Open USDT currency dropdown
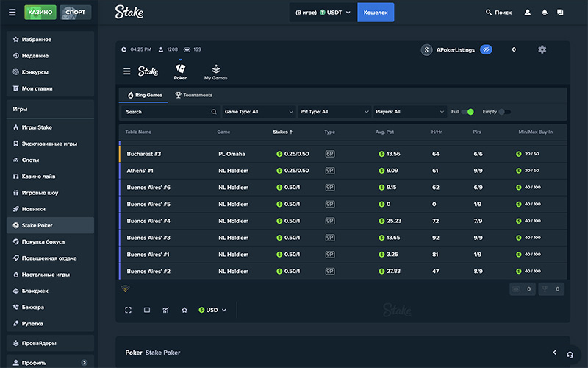 (323, 13)
